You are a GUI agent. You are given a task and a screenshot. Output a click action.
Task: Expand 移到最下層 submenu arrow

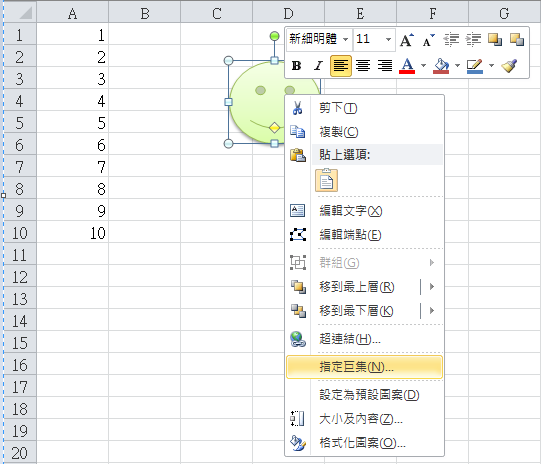click(432, 311)
